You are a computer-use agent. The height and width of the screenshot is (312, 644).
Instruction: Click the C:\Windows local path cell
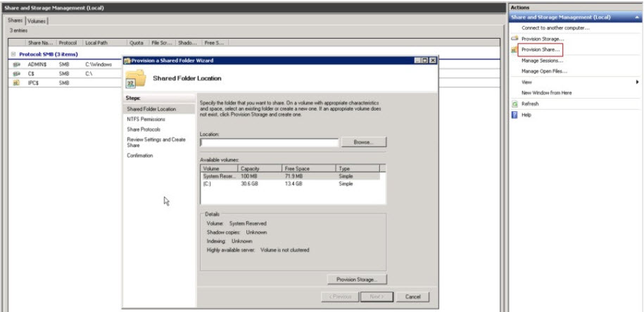tap(99, 65)
